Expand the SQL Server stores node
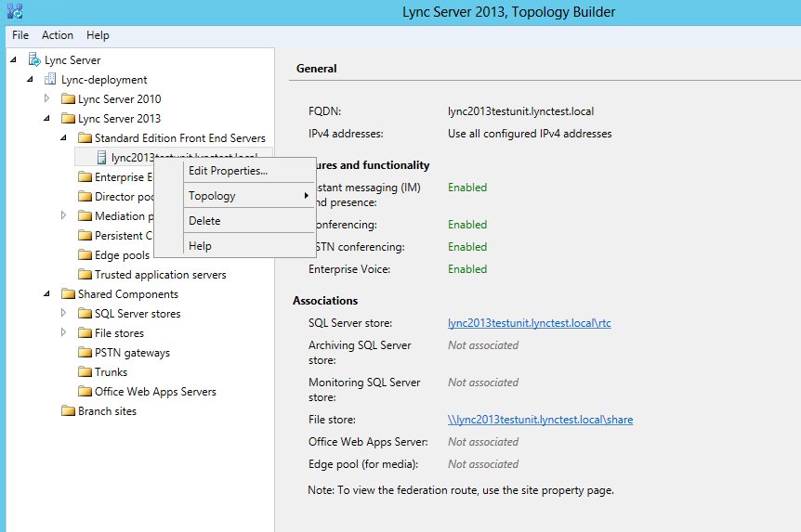Viewport: 801px width, 532px height. 64,314
